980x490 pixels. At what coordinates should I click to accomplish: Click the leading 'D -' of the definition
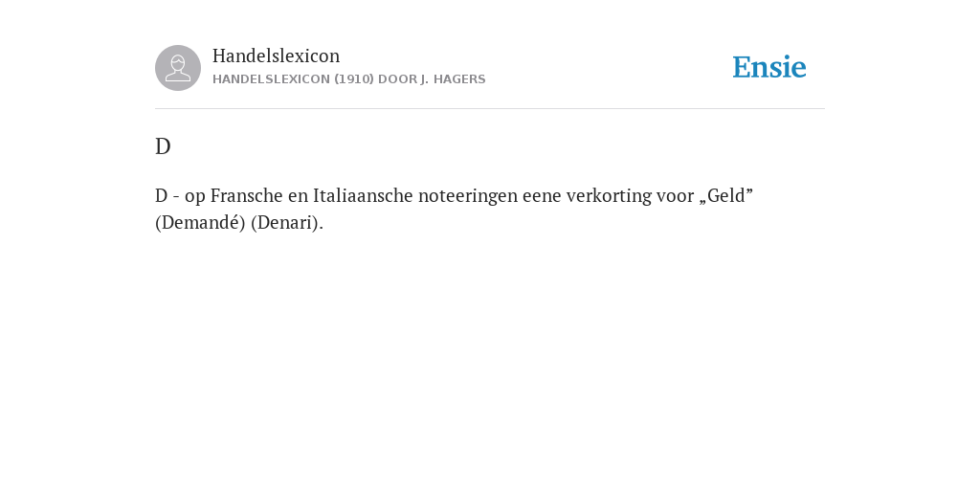167,195
